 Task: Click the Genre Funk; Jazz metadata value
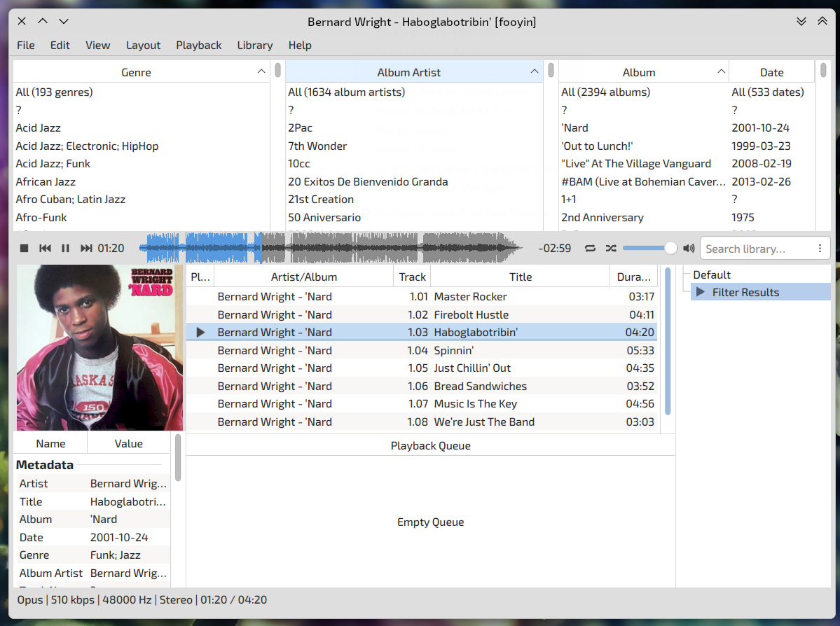(x=115, y=555)
